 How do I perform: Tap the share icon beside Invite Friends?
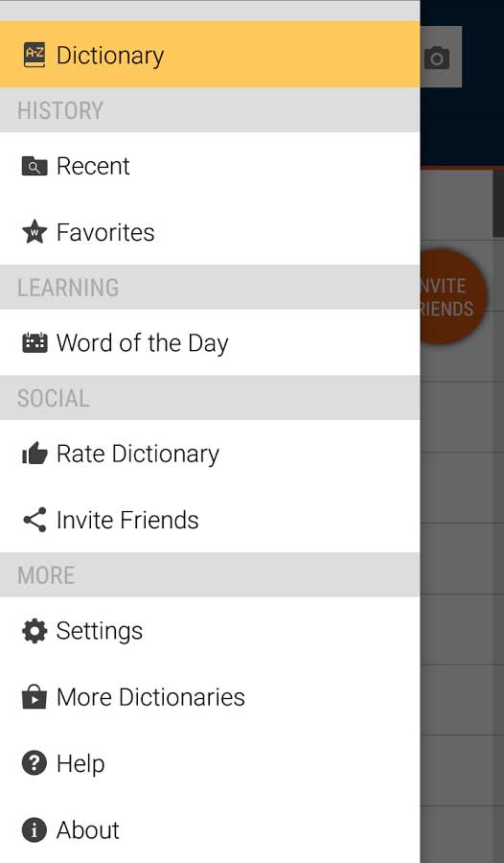point(34,520)
